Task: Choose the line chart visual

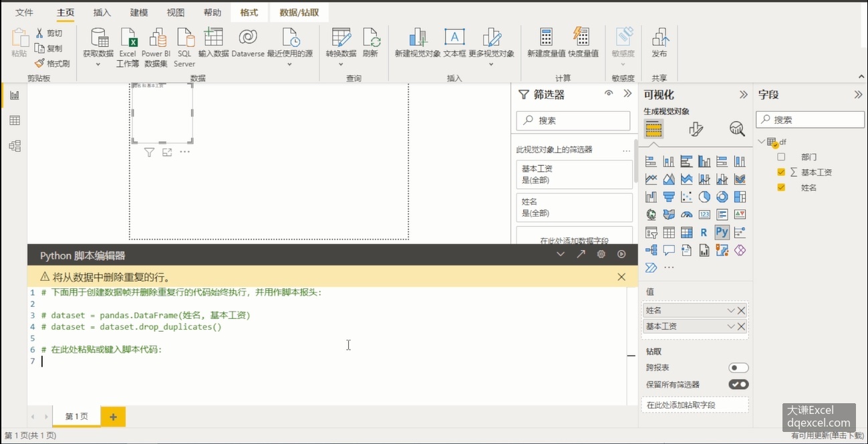Action: (x=651, y=179)
